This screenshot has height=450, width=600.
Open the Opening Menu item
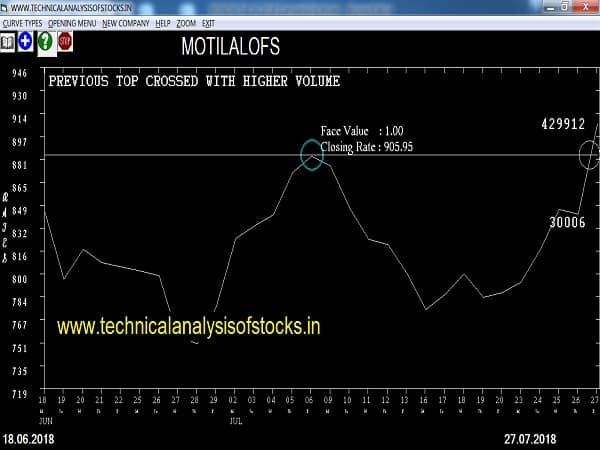point(73,22)
